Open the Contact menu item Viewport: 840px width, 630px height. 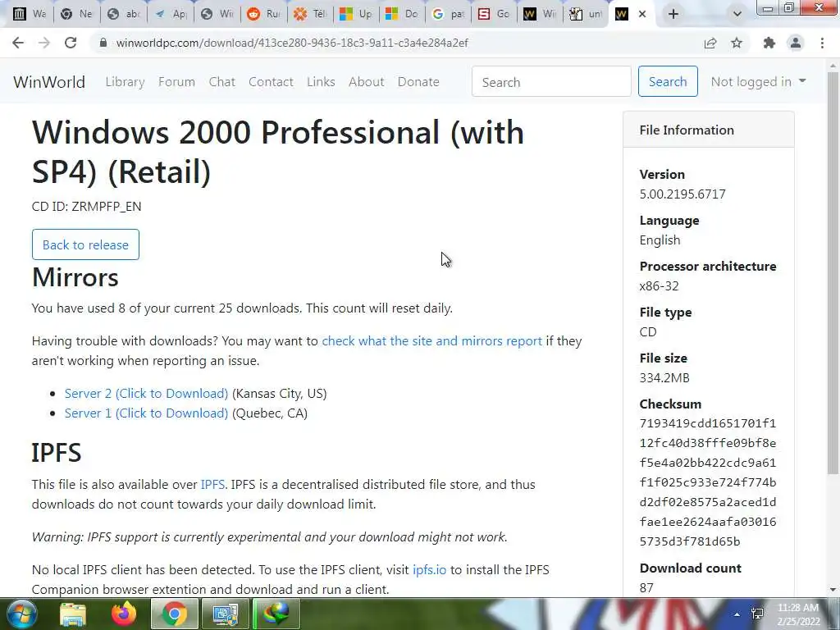[271, 81]
